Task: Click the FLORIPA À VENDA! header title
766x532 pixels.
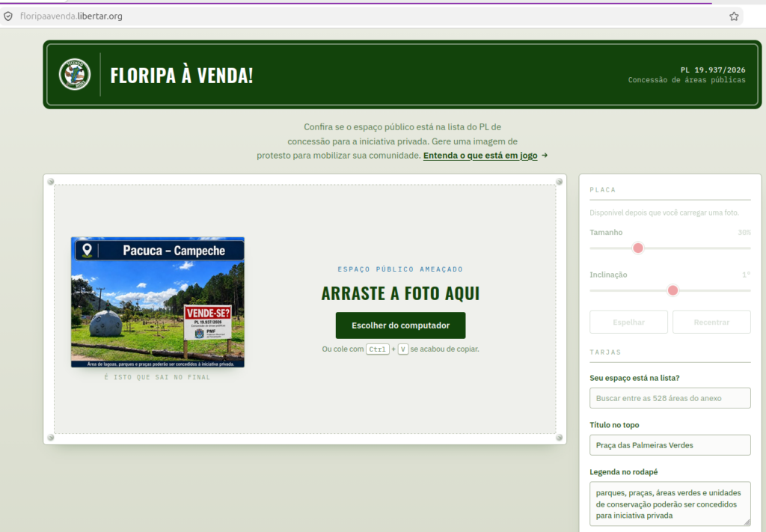Action: coord(182,76)
